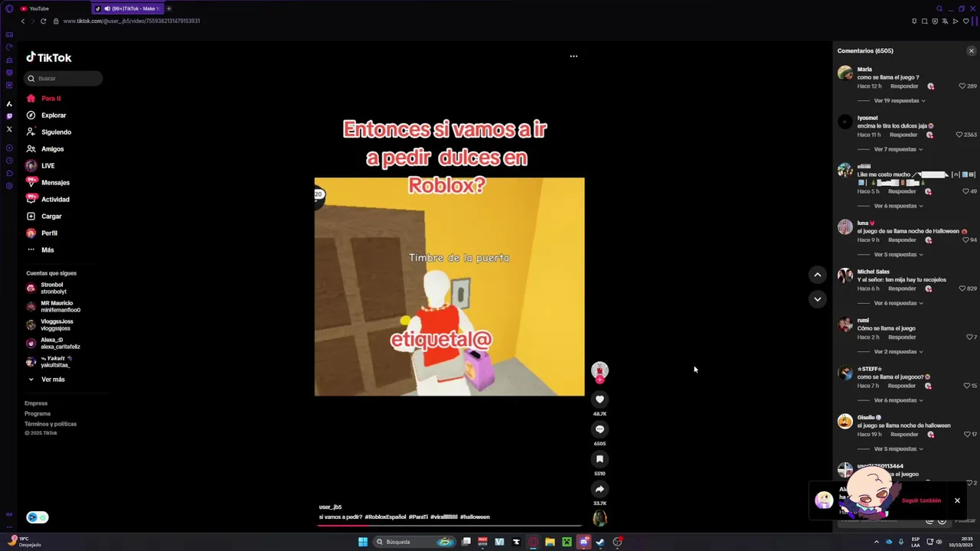The width and height of the screenshot is (980, 551).
Task: Like luna's comment with 94 likes
Action: click(966, 240)
